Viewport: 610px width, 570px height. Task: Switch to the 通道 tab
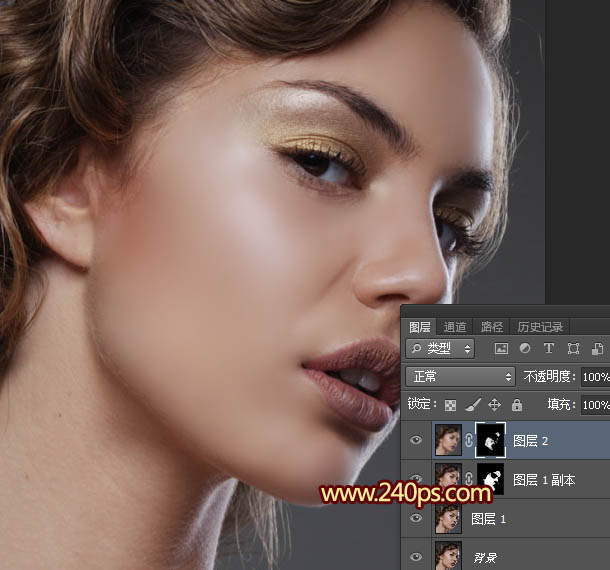point(455,327)
